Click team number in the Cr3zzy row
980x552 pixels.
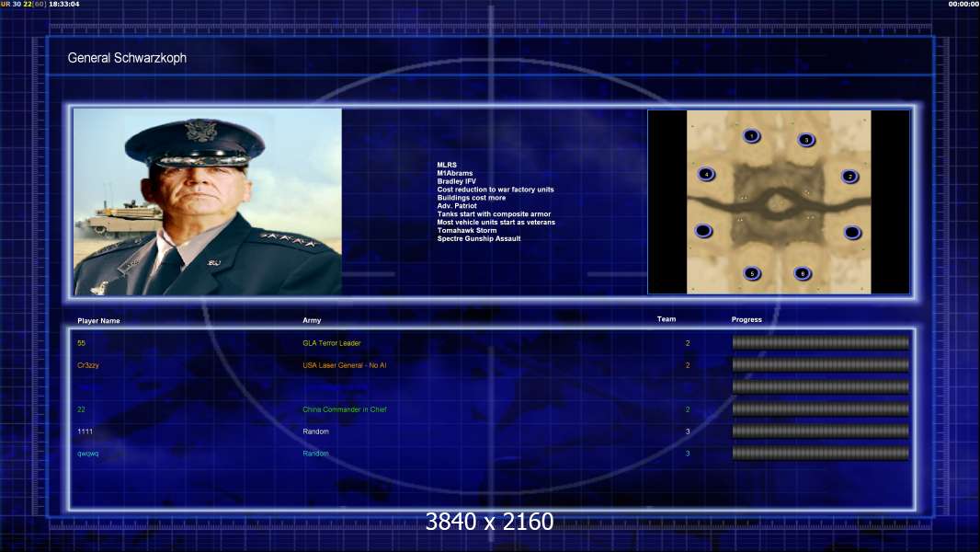(688, 365)
